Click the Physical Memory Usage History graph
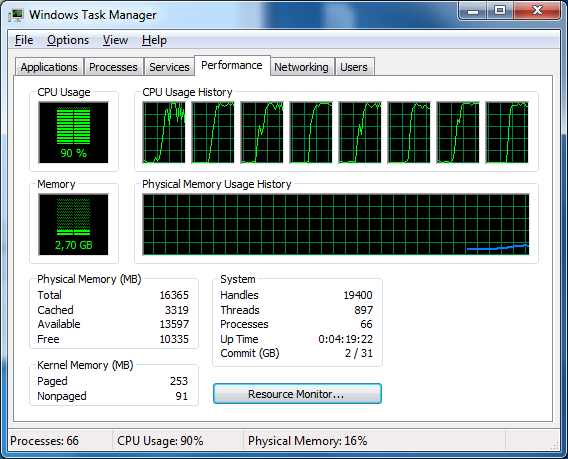Image resolution: width=568 pixels, height=459 pixels. pos(336,225)
